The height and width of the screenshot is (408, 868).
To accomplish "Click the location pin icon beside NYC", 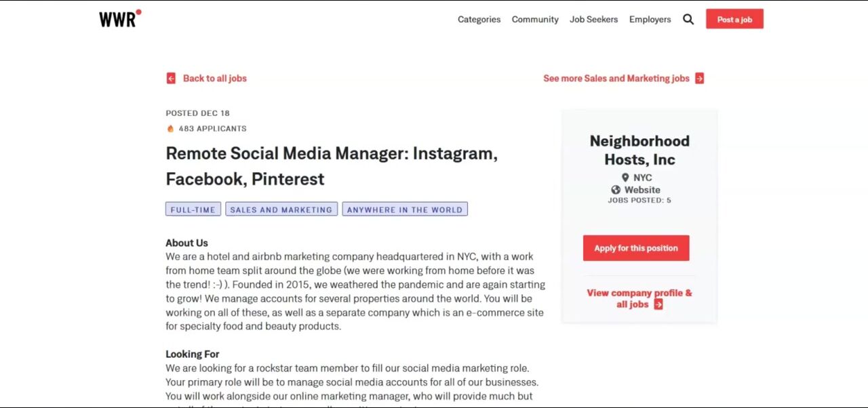I will [625, 178].
